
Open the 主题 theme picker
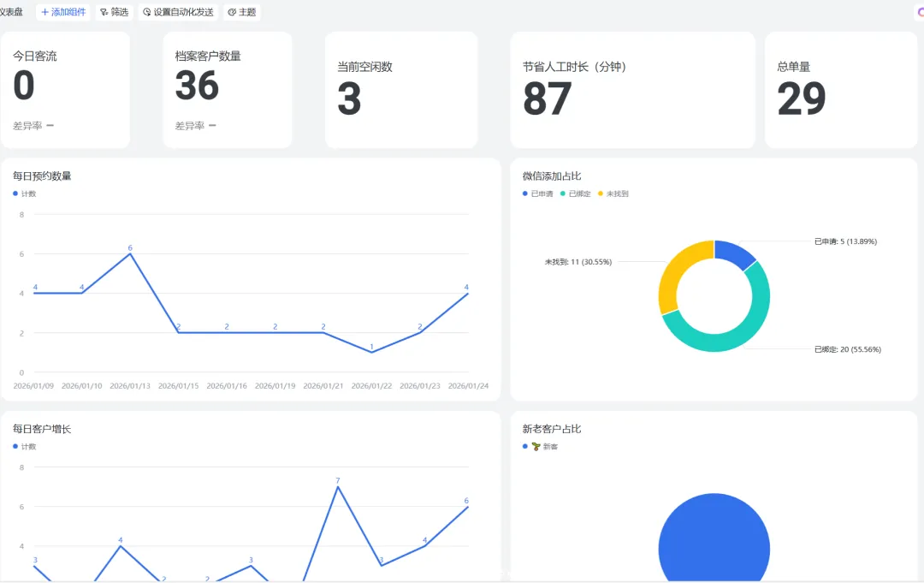click(x=241, y=12)
